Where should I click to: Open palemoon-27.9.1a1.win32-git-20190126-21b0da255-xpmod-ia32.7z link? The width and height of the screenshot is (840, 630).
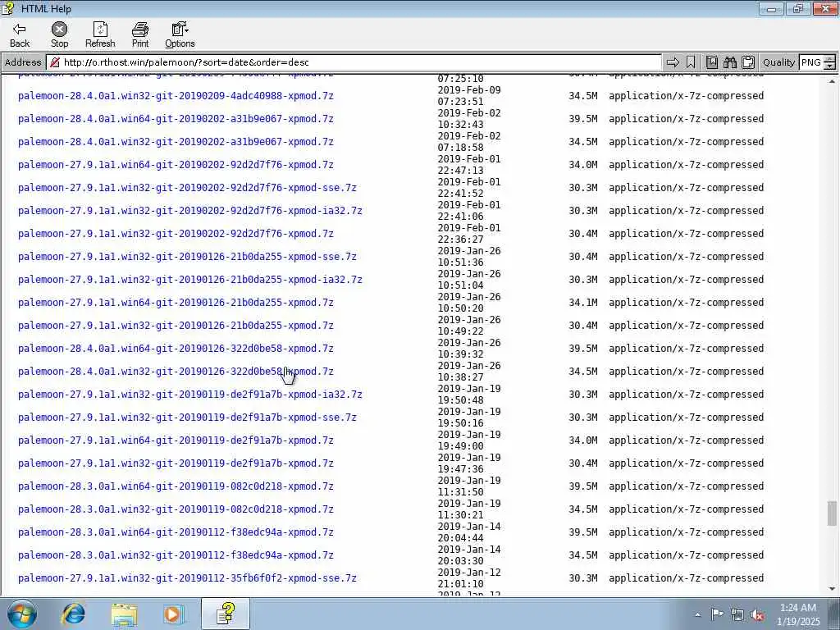(x=190, y=281)
